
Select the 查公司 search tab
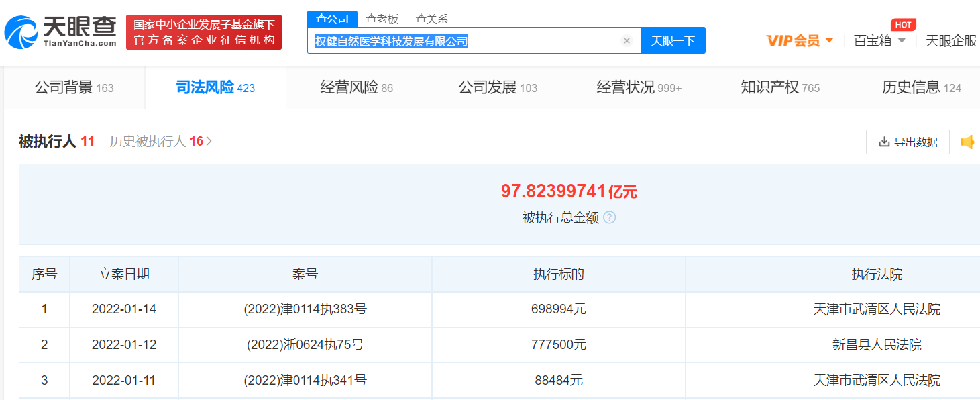(333, 19)
